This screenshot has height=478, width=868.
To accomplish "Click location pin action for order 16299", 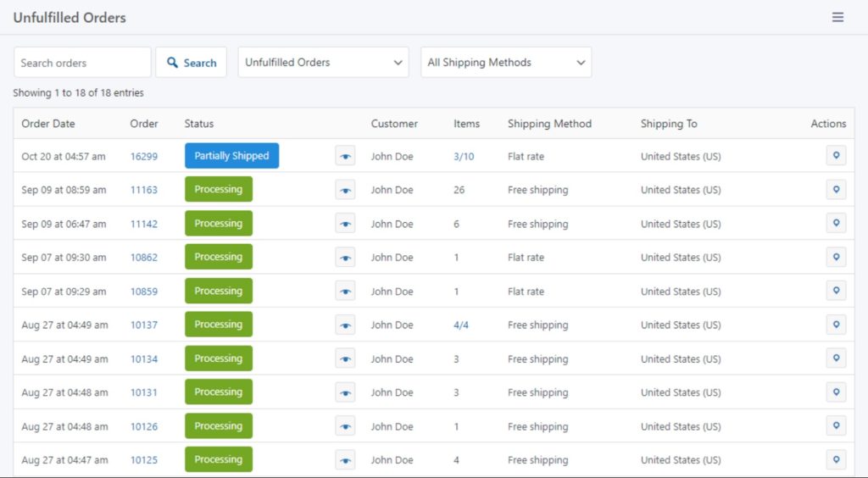I will [x=836, y=155].
